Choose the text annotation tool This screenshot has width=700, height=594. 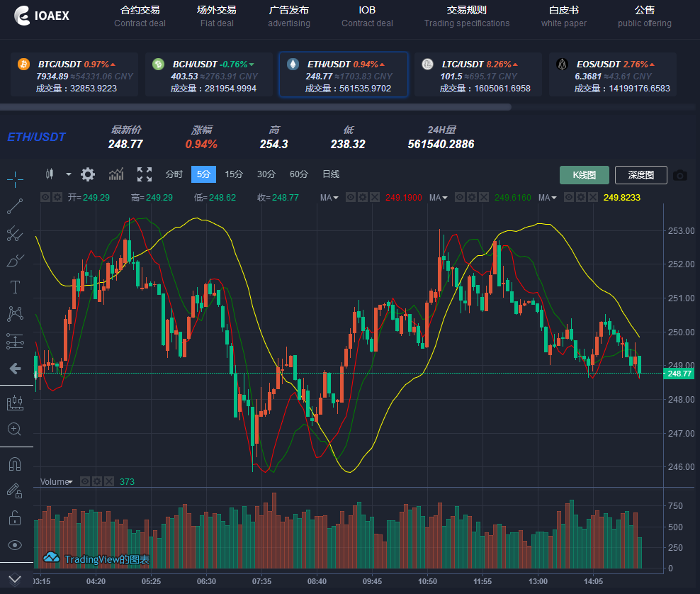15,287
